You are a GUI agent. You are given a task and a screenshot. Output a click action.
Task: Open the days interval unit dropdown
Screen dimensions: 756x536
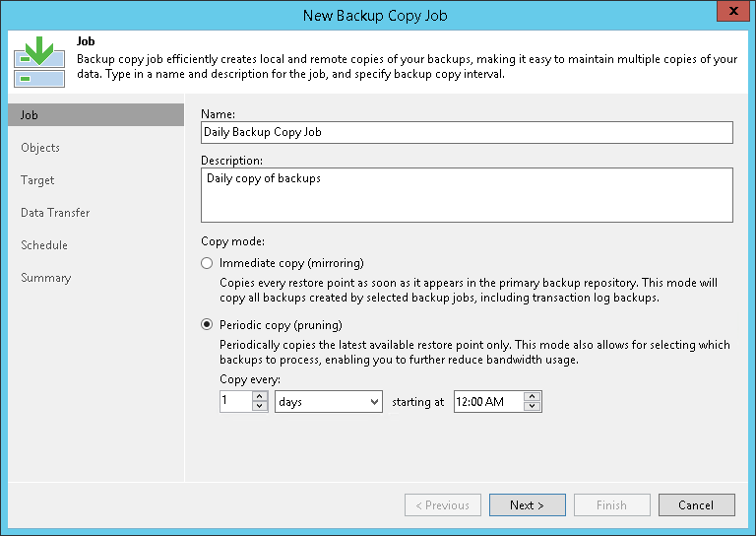pos(329,402)
